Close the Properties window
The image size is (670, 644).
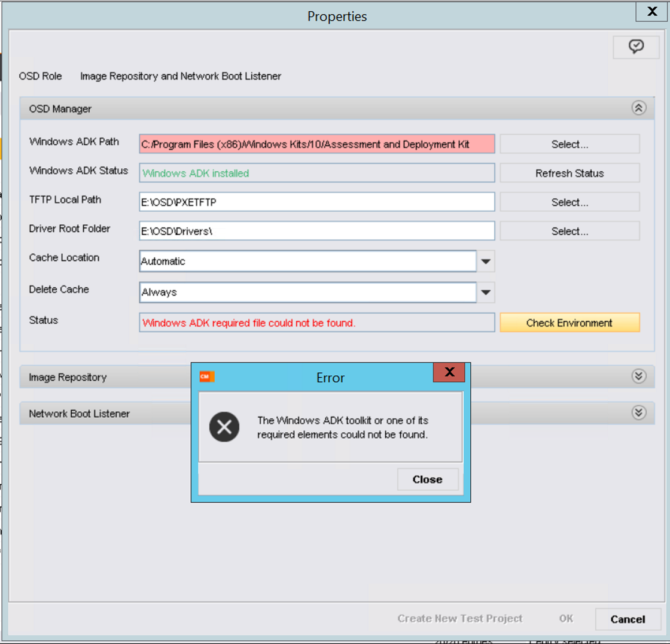652,11
